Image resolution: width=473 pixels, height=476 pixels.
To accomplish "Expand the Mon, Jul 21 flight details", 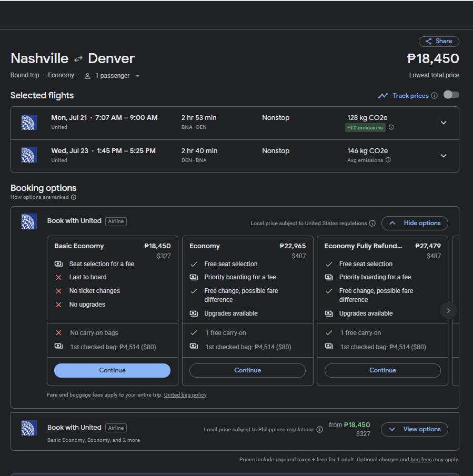I will point(444,123).
